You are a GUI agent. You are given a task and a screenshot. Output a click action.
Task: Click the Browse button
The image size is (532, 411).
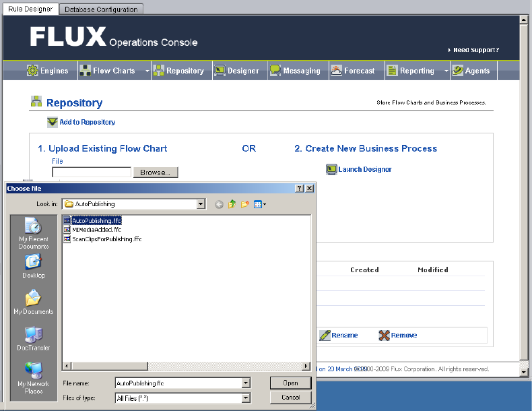tap(156, 172)
